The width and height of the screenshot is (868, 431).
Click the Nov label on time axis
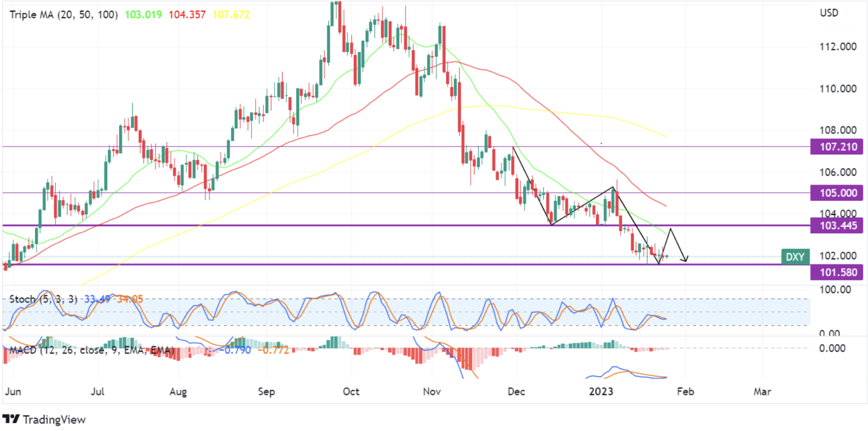(431, 391)
